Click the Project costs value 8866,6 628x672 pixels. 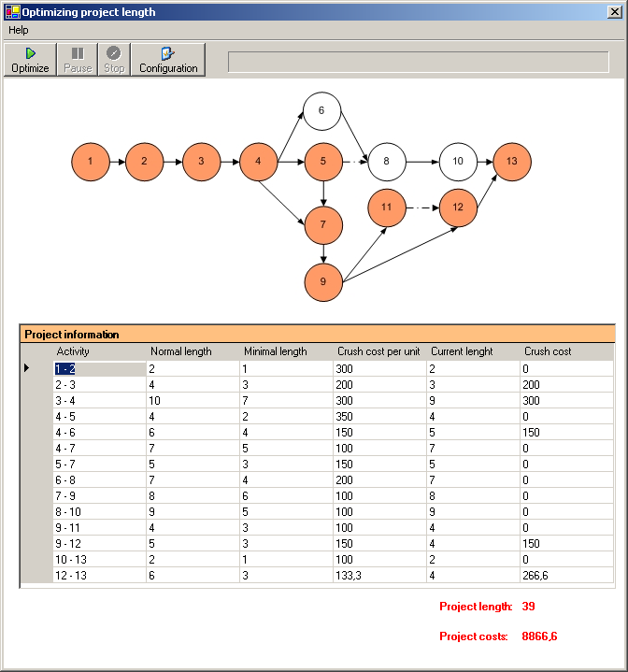click(x=539, y=636)
